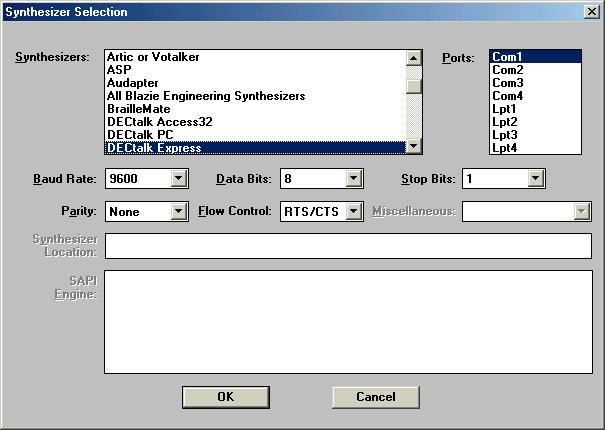This screenshot has width=605, height=430.
Task: Select Lpt2 port
Action: point(535,122)
